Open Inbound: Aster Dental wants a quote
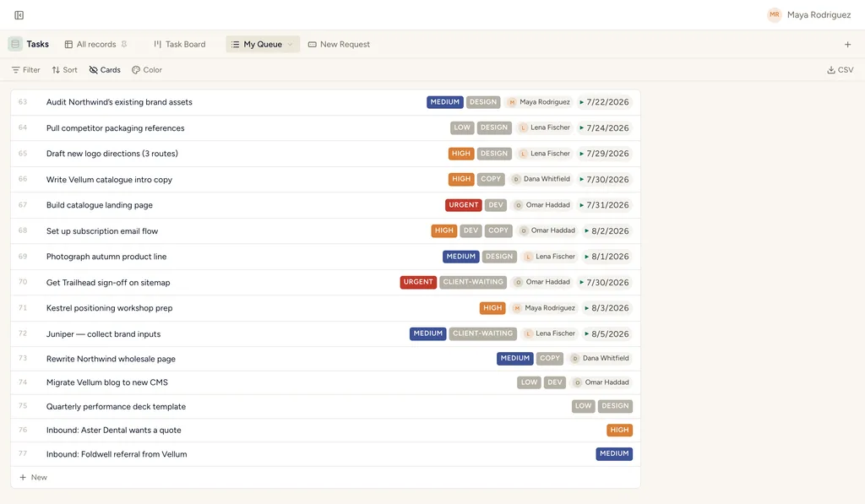Viewport: 865px width, 504px height. tap(114, 430)
